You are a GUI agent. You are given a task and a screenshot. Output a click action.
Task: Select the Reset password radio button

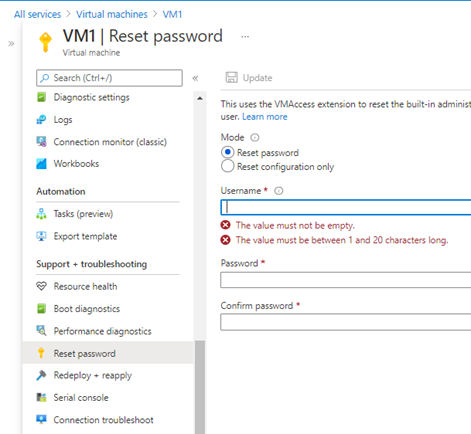point(228,152)
